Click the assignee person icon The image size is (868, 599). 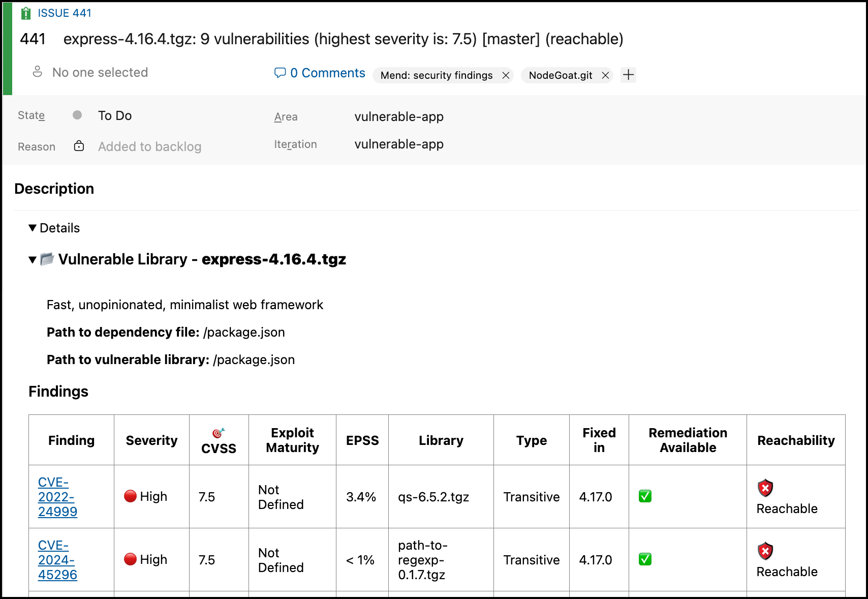[x=37, y=72]
